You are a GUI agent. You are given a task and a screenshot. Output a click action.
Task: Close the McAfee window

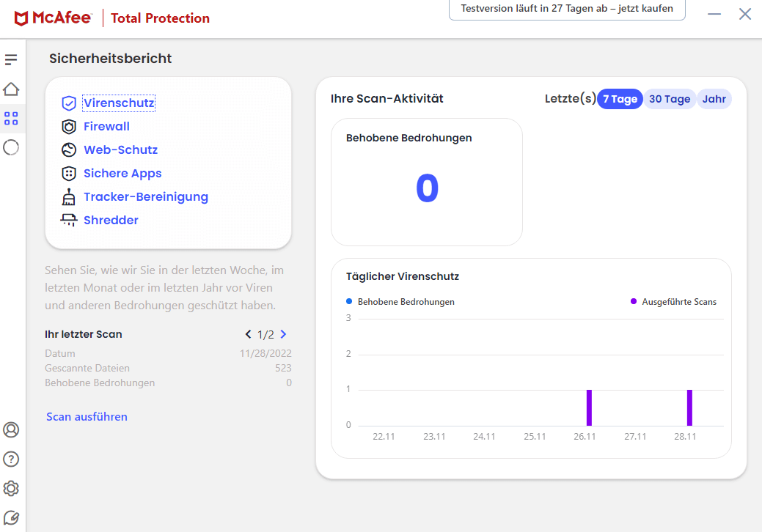click(745, 14)
